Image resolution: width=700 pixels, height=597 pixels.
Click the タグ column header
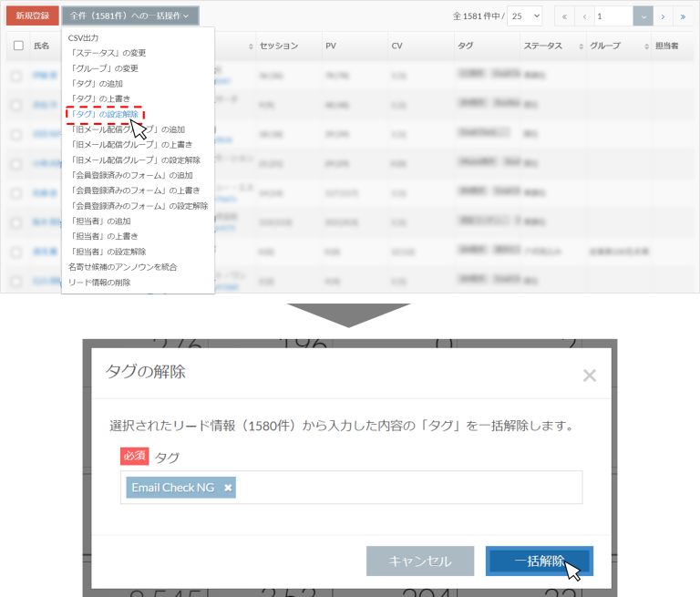(x=466, y=46)
